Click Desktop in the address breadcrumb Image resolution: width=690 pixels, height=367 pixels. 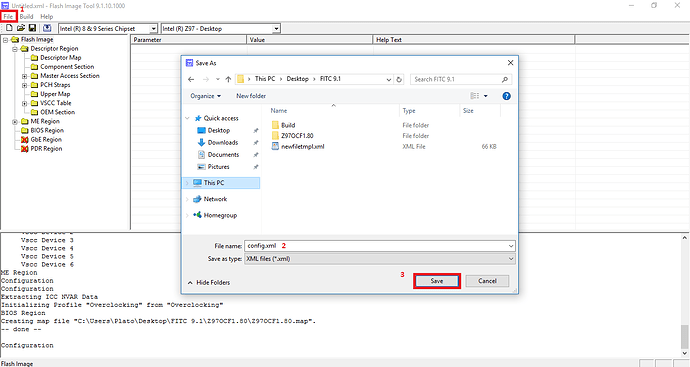297,79
